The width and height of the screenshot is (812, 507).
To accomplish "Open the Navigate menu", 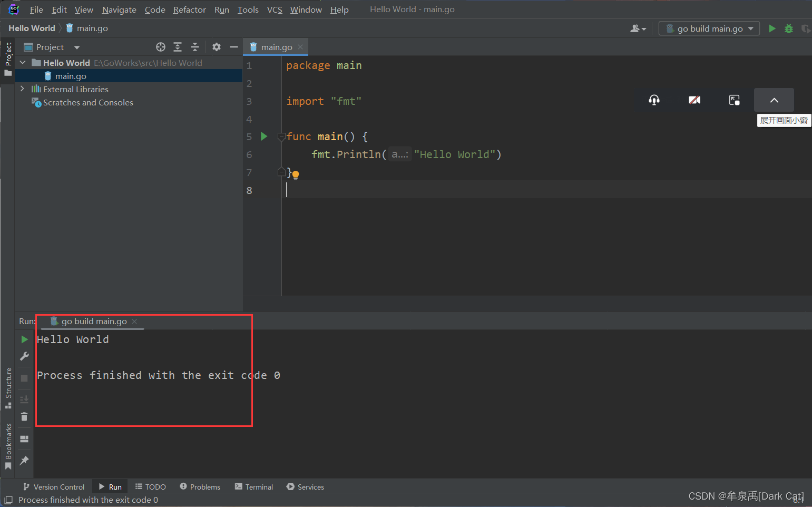I will (119, 9).
